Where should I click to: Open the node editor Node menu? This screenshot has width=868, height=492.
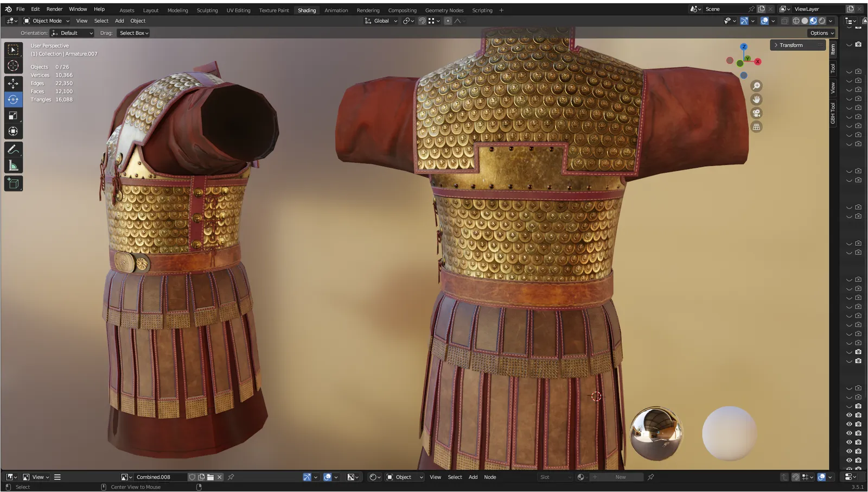coord(490,477)
